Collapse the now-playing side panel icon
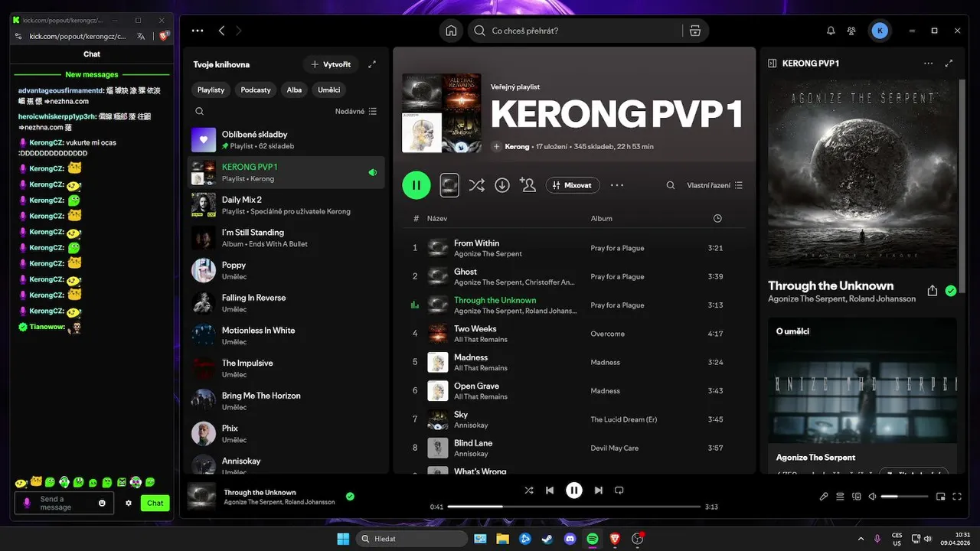 [773, 64]
